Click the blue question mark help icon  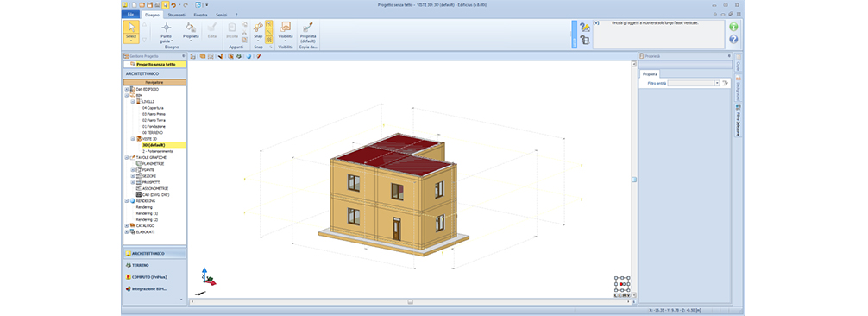coord(733,40)
